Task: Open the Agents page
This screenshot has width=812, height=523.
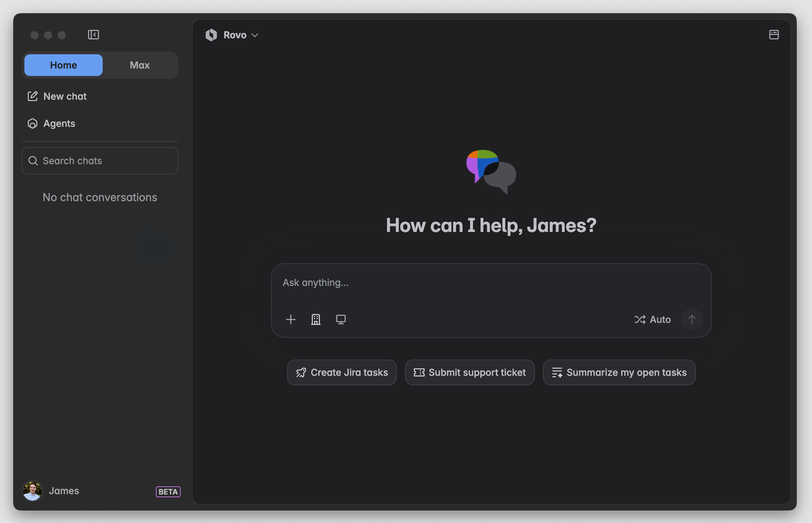Action: [x=51, y=124]
